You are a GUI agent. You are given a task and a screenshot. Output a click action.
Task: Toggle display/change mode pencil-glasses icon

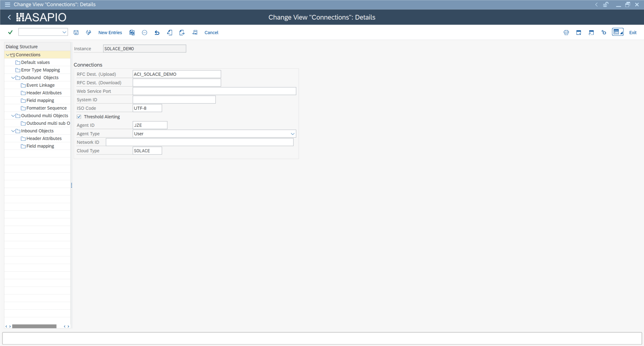pos(89,33)
